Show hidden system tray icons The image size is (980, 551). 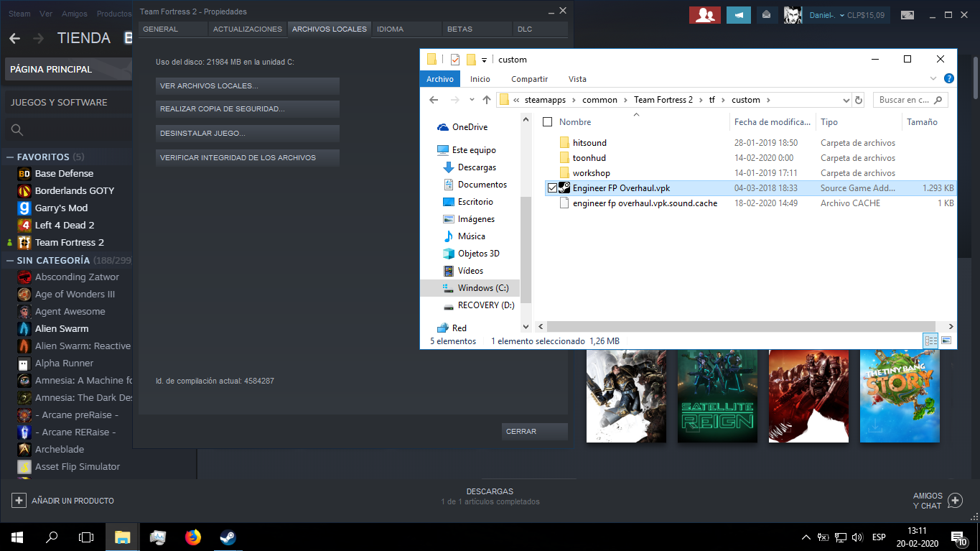click(806, 537)
